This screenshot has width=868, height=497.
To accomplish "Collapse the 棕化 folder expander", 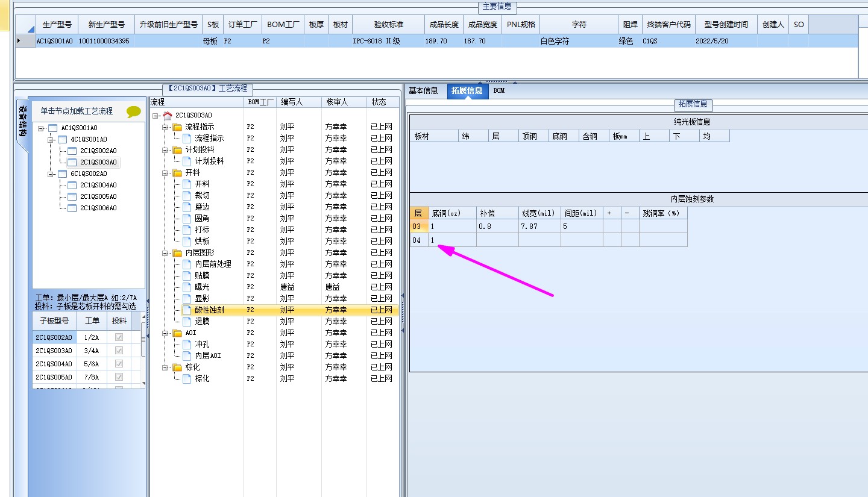I will point(165,367).
